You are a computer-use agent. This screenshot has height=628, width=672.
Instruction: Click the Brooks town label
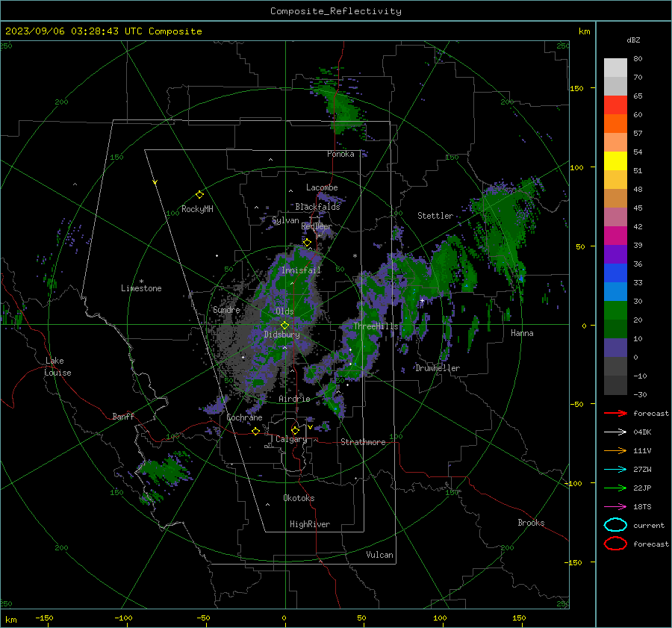(531, 523)
